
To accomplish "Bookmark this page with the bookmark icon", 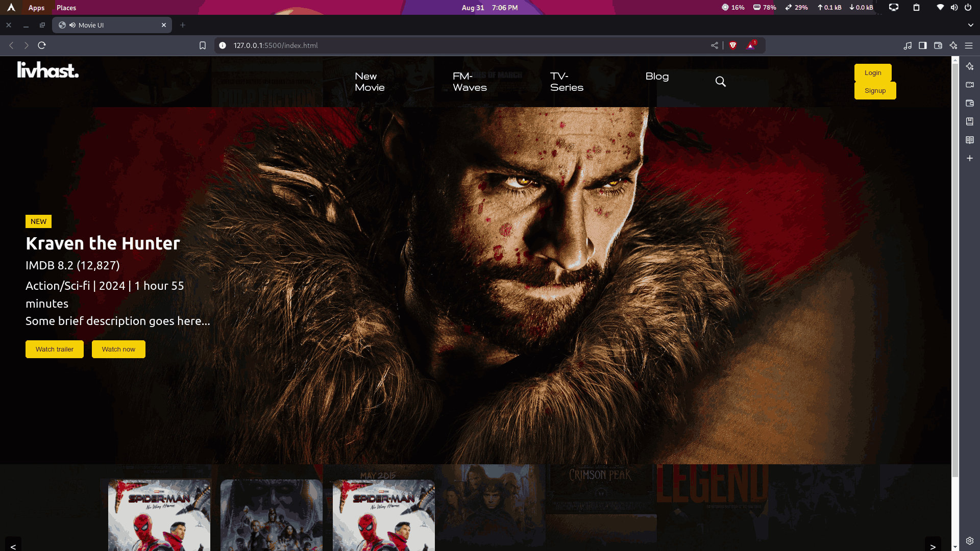I will coord(203,45).
